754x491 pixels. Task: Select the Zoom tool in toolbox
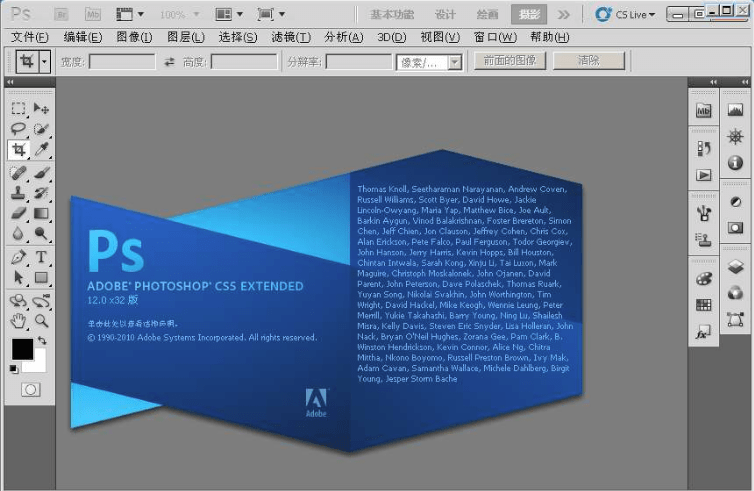(x=42, y=320)
